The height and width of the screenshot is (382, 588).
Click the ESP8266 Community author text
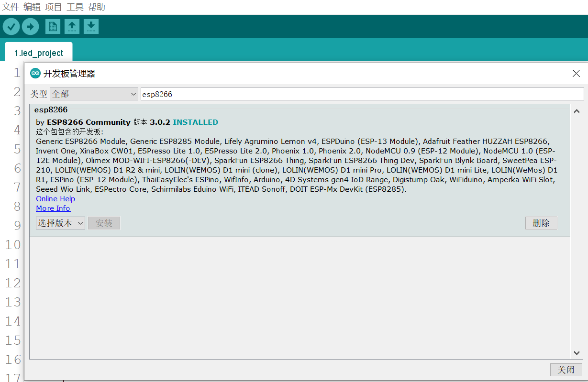(x=89, y=122)
